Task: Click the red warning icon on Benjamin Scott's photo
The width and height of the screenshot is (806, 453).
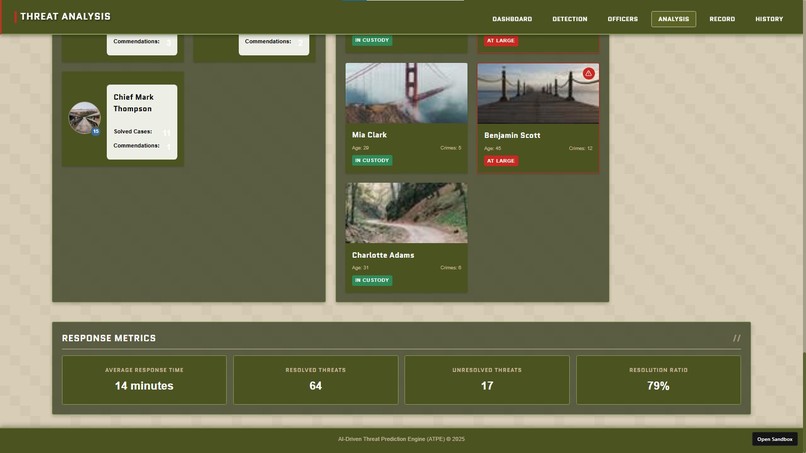Action: coord(589,74)
